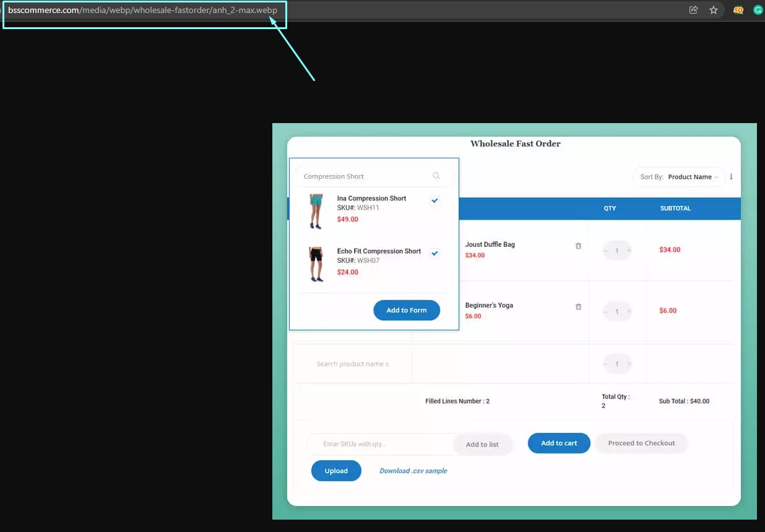Viewport: 765px width, 532px height.
Task: Focus the browser address bar showing bsscommerce.com
Action: tap(142, 10)
